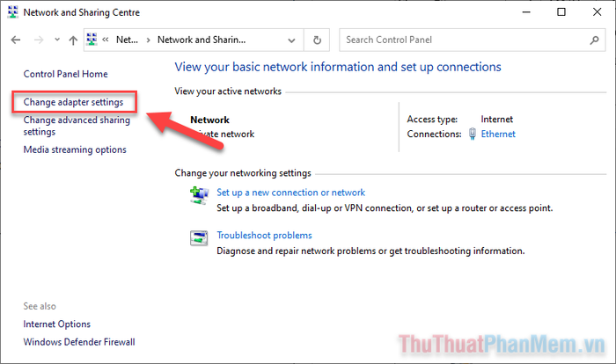Click the Forward navigation arrow
Screen dimensions: 616x364
[39, 40]
